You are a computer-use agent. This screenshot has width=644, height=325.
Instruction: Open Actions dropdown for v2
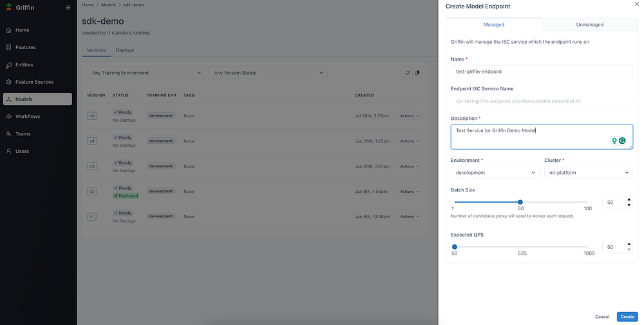coord(410,192)
